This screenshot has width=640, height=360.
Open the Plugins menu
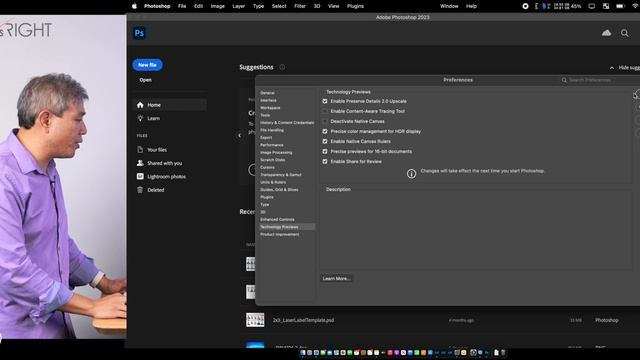(x=355, y=6)
